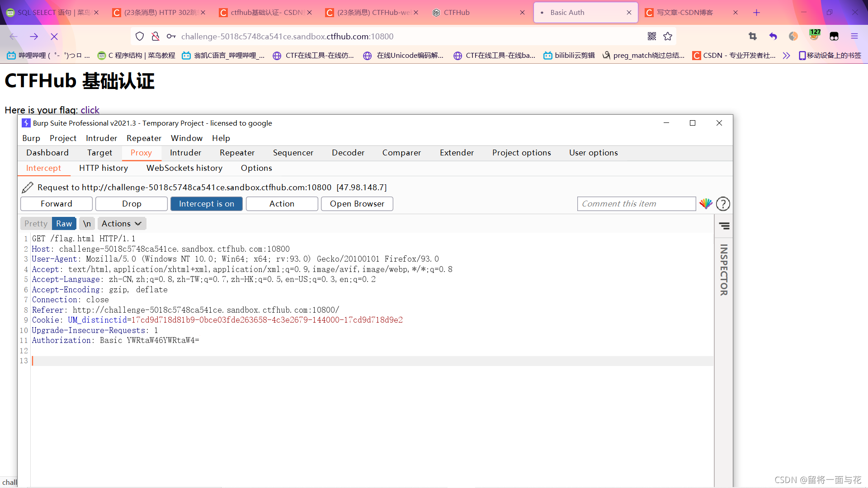The width and height of the screenshot is (868, 488).
Task: Toggle the Intercept is on button
Action: 206,204
